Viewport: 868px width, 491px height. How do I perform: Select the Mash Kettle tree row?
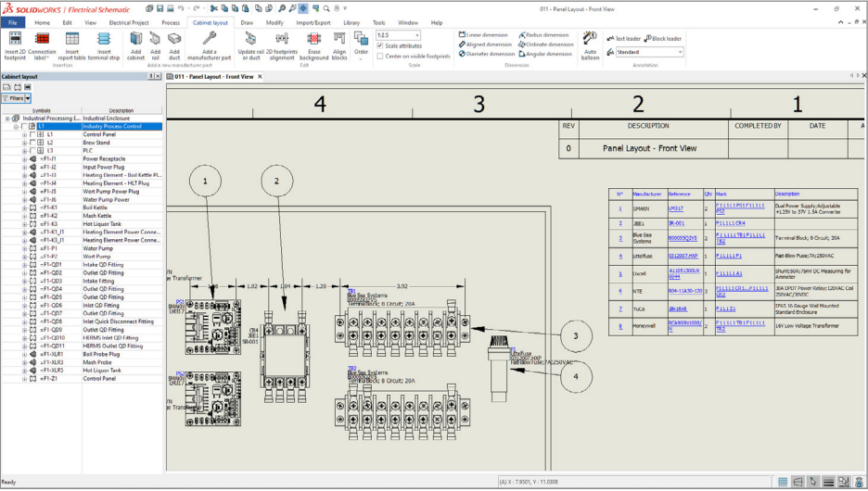point(82,216)
